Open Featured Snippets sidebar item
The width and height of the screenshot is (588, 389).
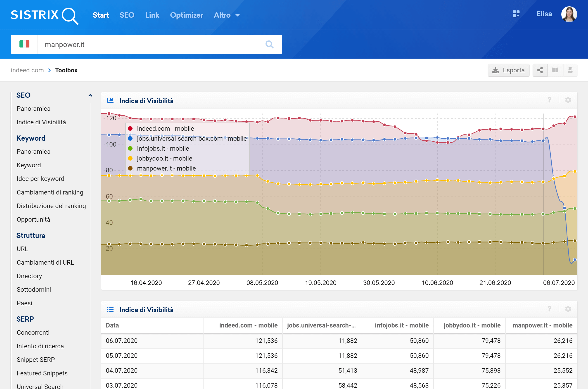tap(42, 373)
